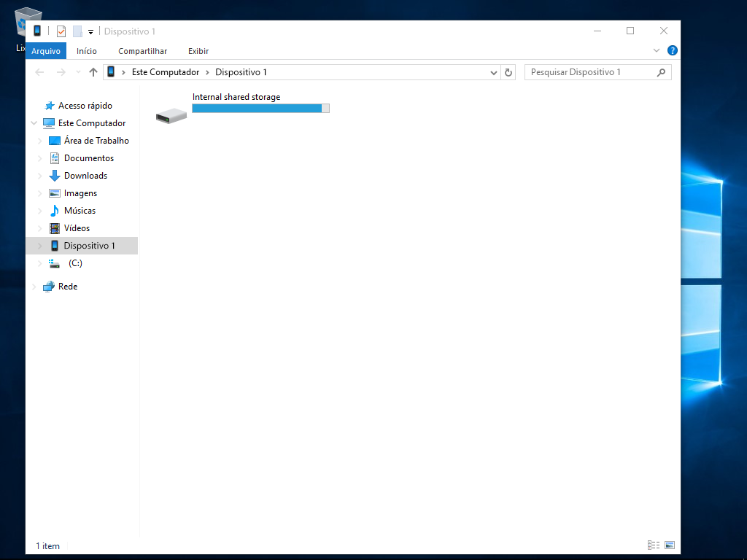Expand the Área de Trabalho node
The image size is (747, 560).
pyautogui.click(x=40, y=141)
